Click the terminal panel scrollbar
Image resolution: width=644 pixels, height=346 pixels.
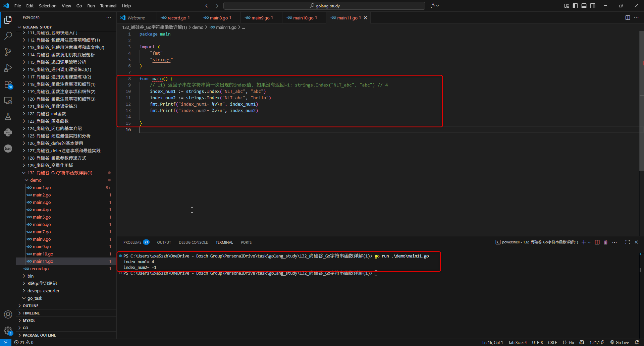coord(640,270)
